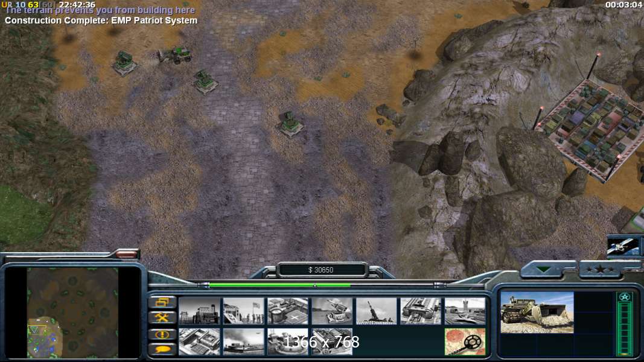Select the smoky ship build icon

click(244, 341)
